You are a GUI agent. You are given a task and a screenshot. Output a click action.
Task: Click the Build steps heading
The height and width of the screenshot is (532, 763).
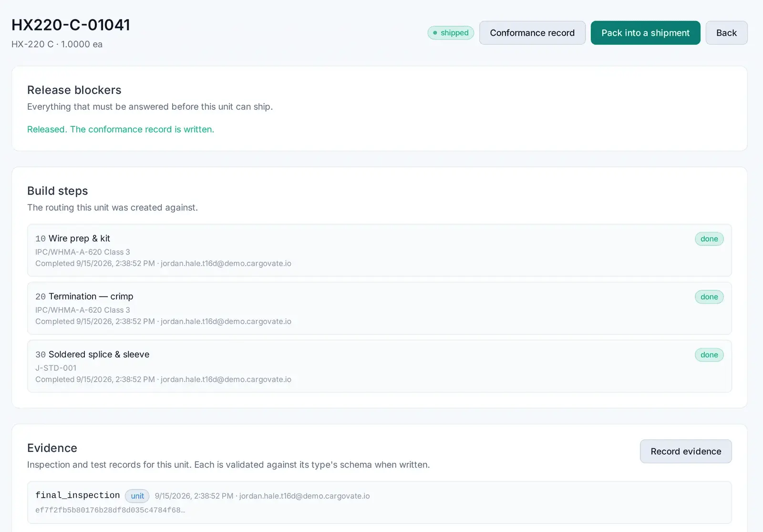pyautogui.click(x=58, y=191)
